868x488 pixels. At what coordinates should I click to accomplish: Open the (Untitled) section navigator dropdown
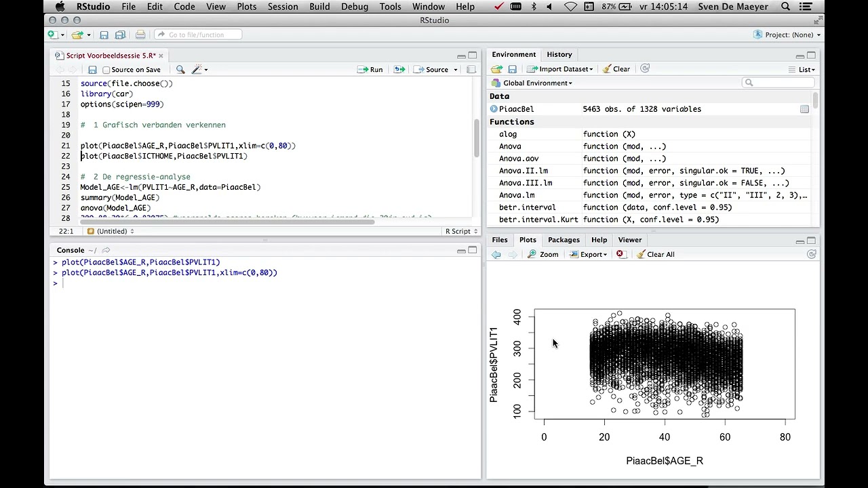(111, 231)
